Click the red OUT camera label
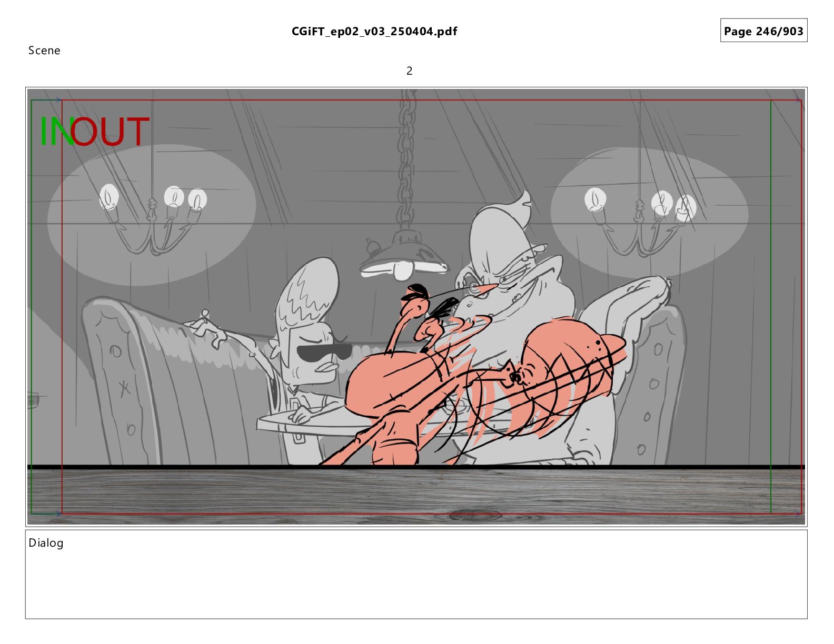This screenshot has width=834, height=644. [x=111, y=132]
